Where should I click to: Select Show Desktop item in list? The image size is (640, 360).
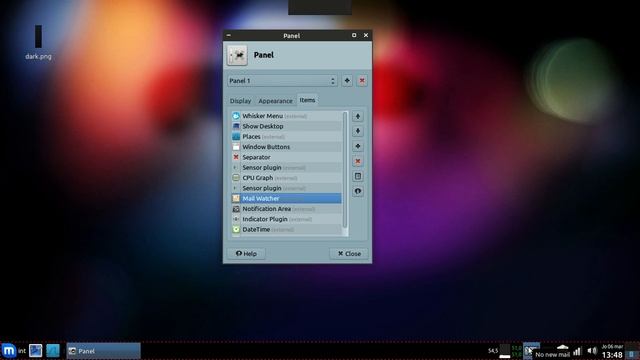287,126
